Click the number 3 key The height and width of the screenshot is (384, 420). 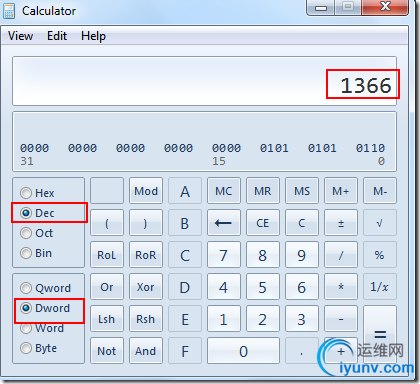tap(302, 319)
